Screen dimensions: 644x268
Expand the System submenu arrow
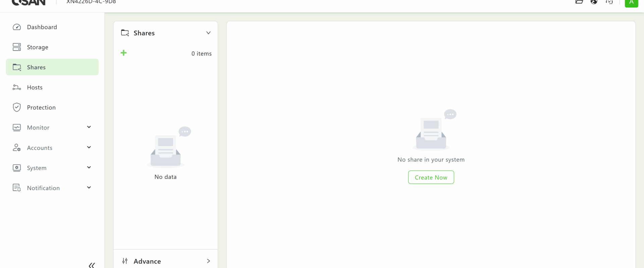tap(89, 167)
